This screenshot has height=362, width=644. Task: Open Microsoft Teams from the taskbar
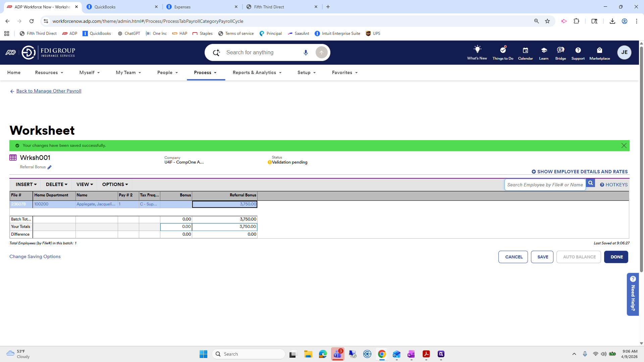point(337,354)
